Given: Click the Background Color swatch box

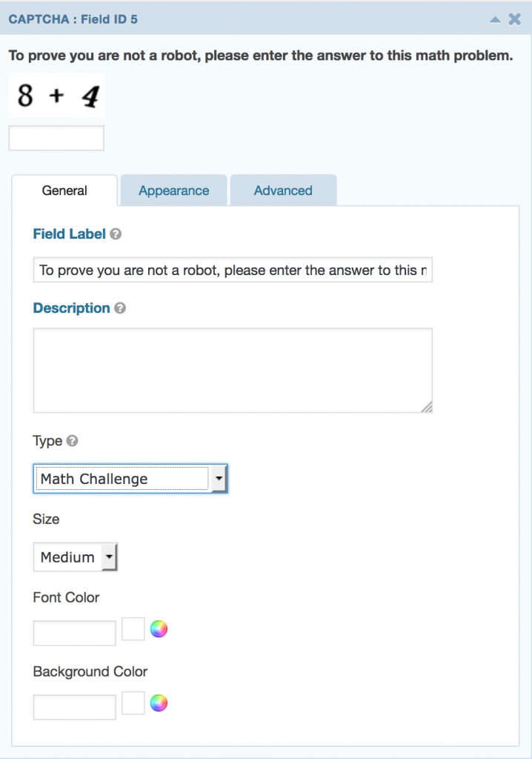Looking at the screenshot, I should 133,703.
